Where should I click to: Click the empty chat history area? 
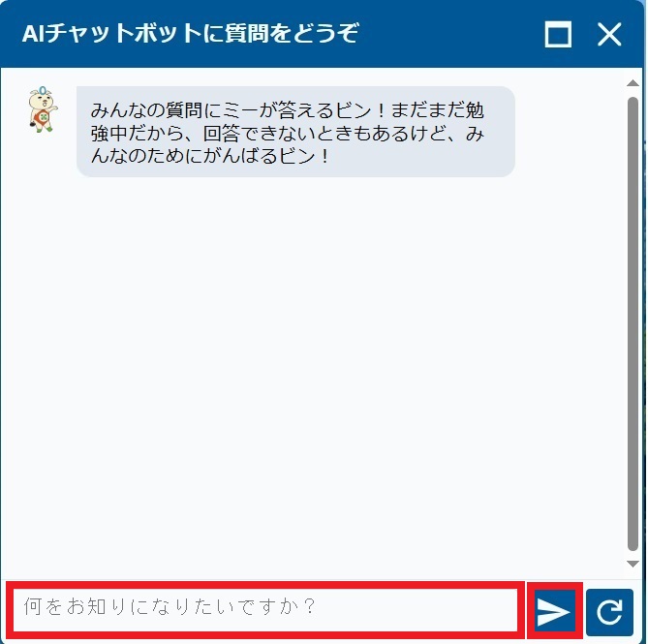(x=314, y=372)
